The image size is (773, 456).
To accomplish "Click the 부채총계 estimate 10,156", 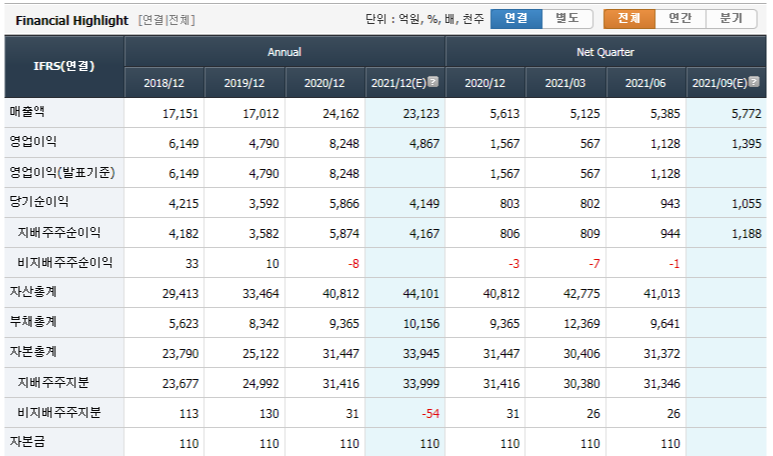I will (x=421, y=324).
